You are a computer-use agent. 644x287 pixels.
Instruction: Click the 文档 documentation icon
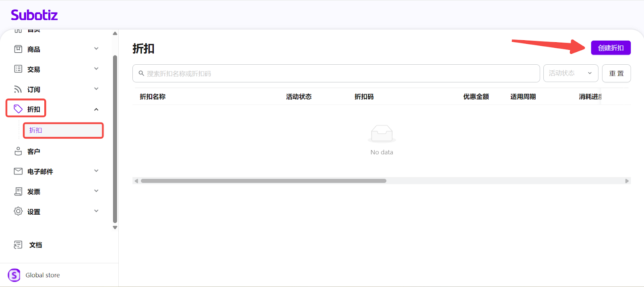coord(18,245)
